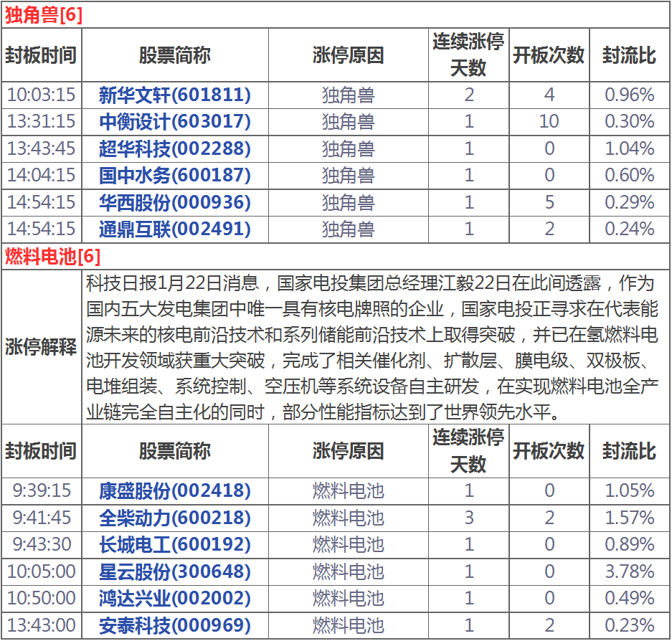The width and height of the screenshot is (672, 641).
Task: Open 鸿达兴业(002002) stock link
Action: (175, 599)
